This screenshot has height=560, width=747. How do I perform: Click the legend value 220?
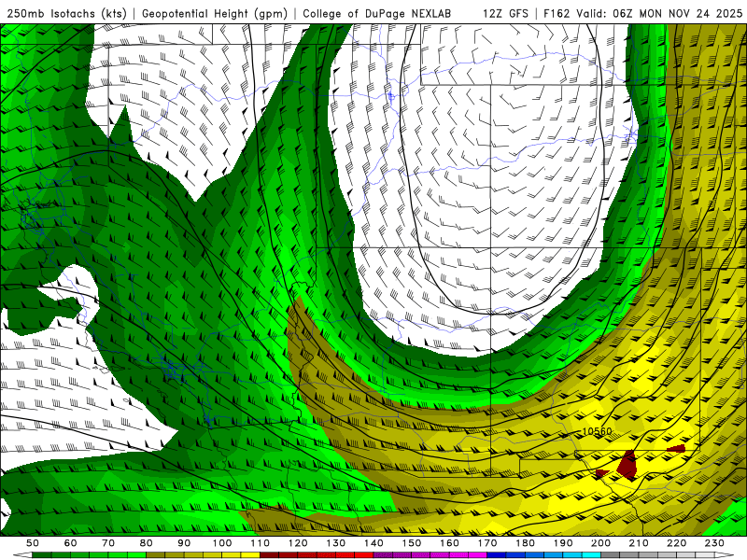tap(676, 543)
